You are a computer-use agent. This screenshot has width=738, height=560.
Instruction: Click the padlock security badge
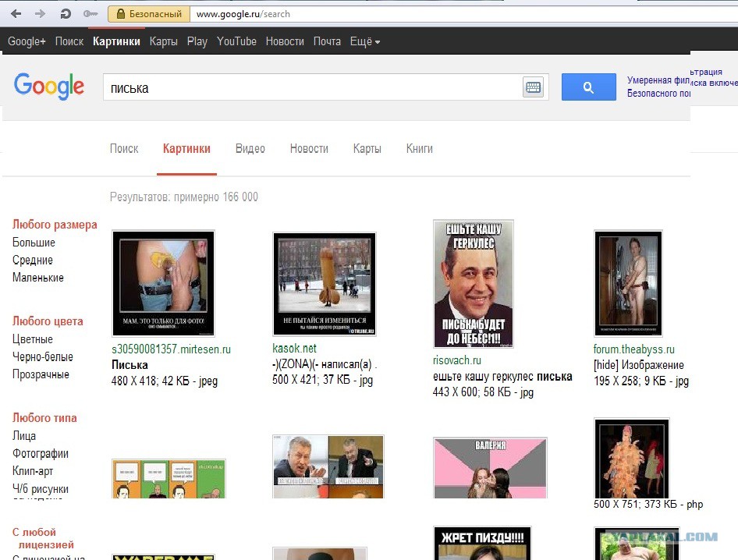(x=150, y=13)
